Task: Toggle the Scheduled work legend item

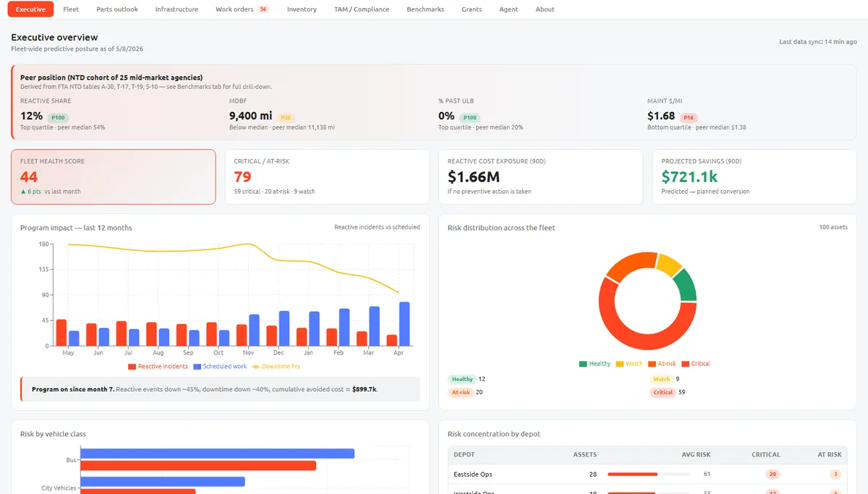Action: [220, 367]
